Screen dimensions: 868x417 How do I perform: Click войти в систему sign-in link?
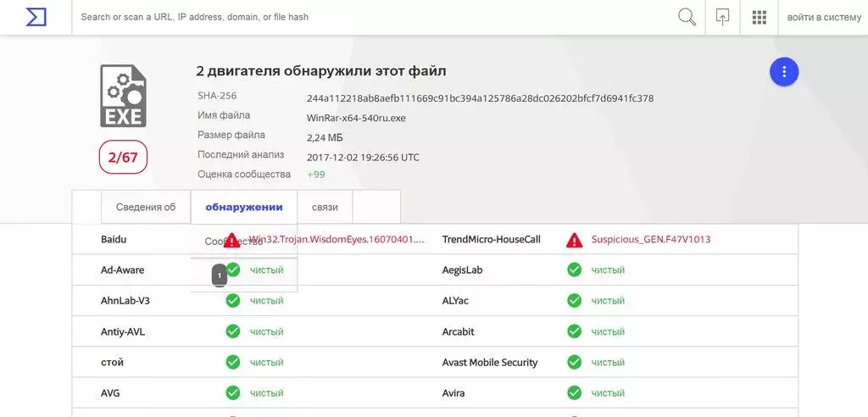click(824, 17)
